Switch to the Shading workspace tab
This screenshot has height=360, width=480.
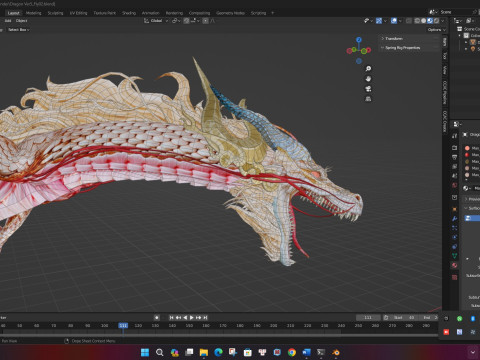click(129, 13)
